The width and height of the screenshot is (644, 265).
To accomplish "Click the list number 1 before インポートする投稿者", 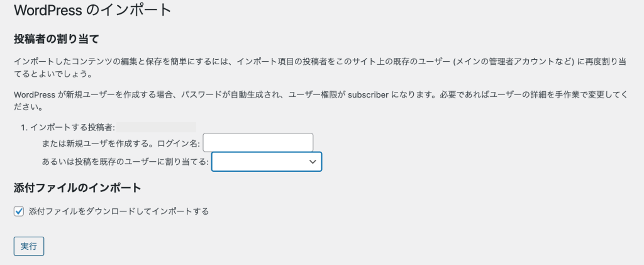I will pos(25,127).
